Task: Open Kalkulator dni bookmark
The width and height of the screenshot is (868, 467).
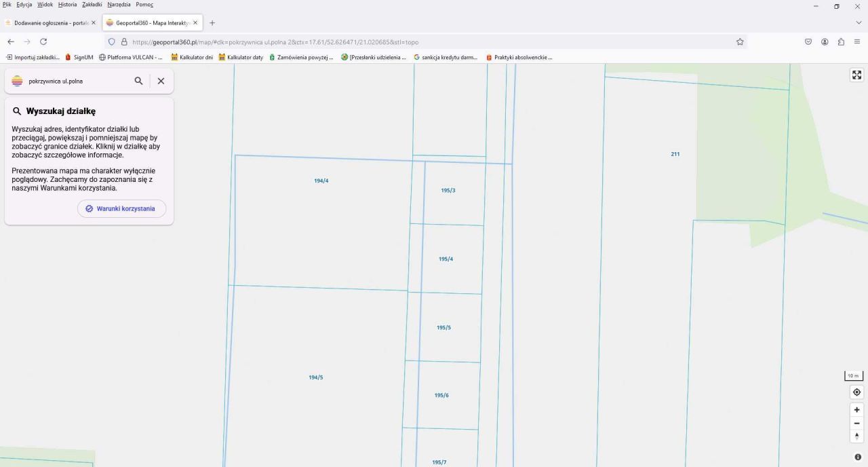Action: 192,57
